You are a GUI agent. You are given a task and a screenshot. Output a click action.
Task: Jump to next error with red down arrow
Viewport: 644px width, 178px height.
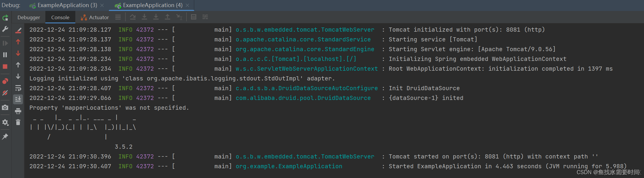click(x=18, y=53)
